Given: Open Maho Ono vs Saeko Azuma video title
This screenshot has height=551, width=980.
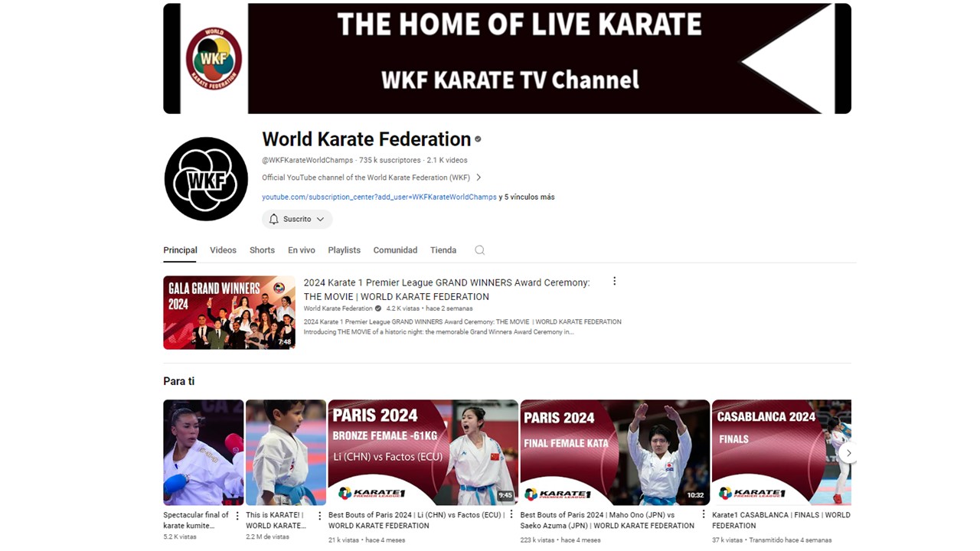Looking at the screenshot, I should (x=607, y=520).
